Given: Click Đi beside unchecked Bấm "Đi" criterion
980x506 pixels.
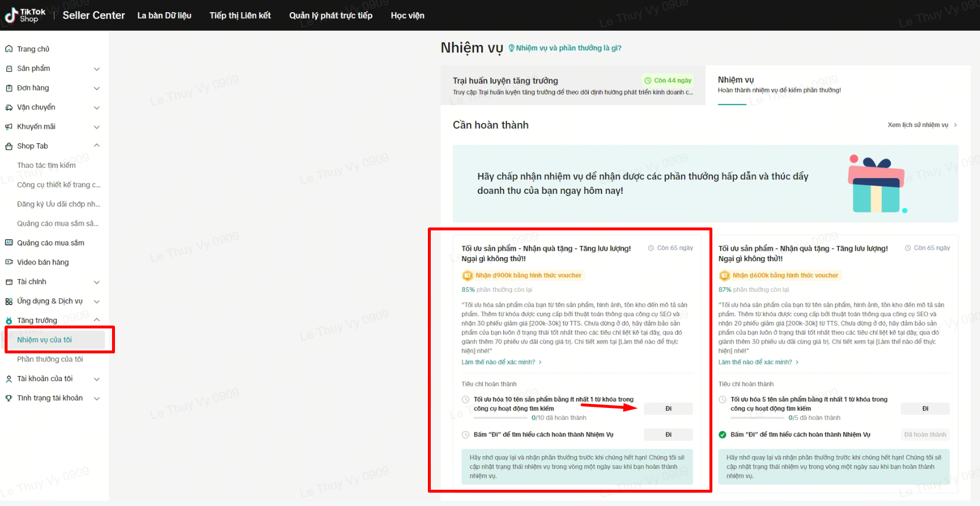Looking at the screenshot, I should [x=668, y=435].
